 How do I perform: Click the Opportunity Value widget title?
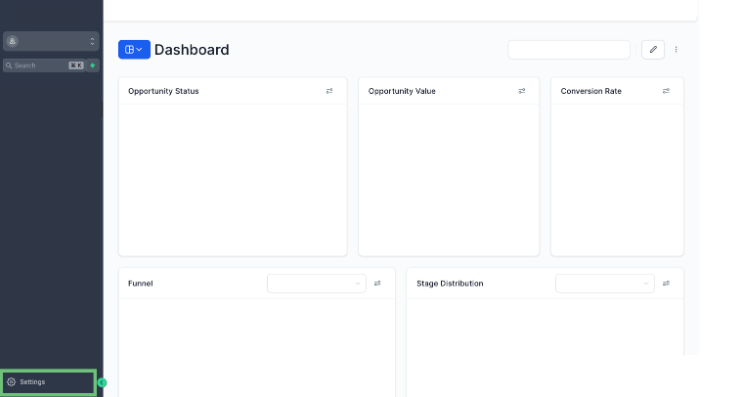pos(402,91)
